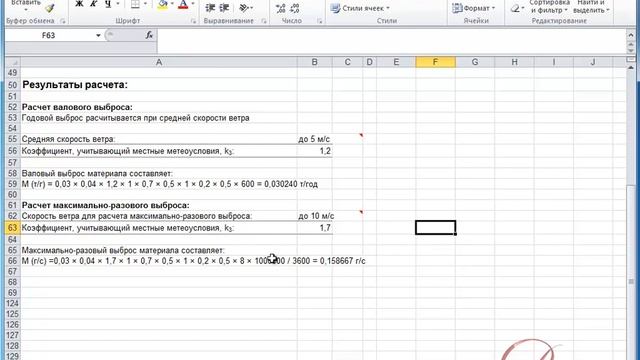Increase decimal places
The image size is (640, 360).
point(280,8)
